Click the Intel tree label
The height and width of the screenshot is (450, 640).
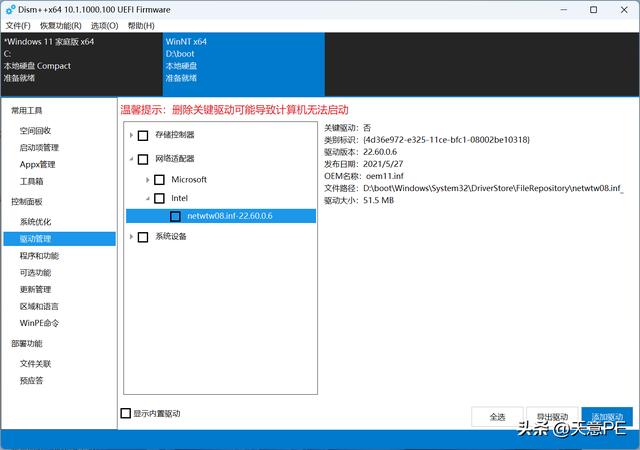[x=180, y=198]
